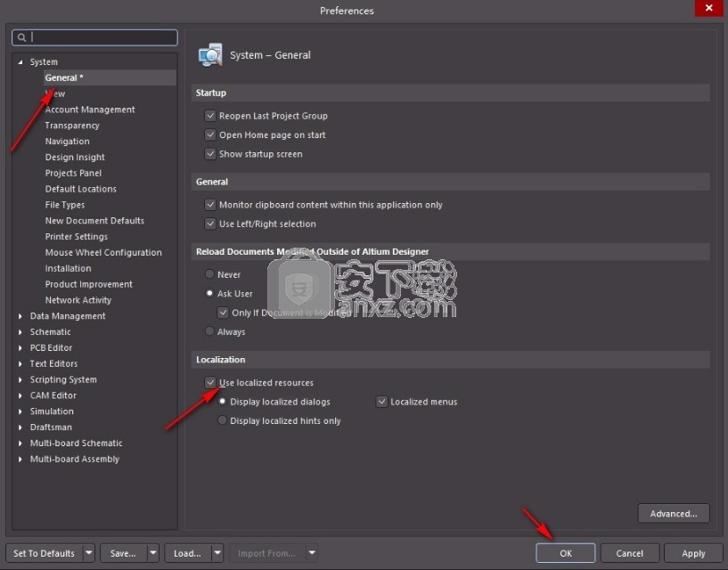Toggle Only If Document Is Modified
The image size is (728, 570).
(x=224, y=313)
